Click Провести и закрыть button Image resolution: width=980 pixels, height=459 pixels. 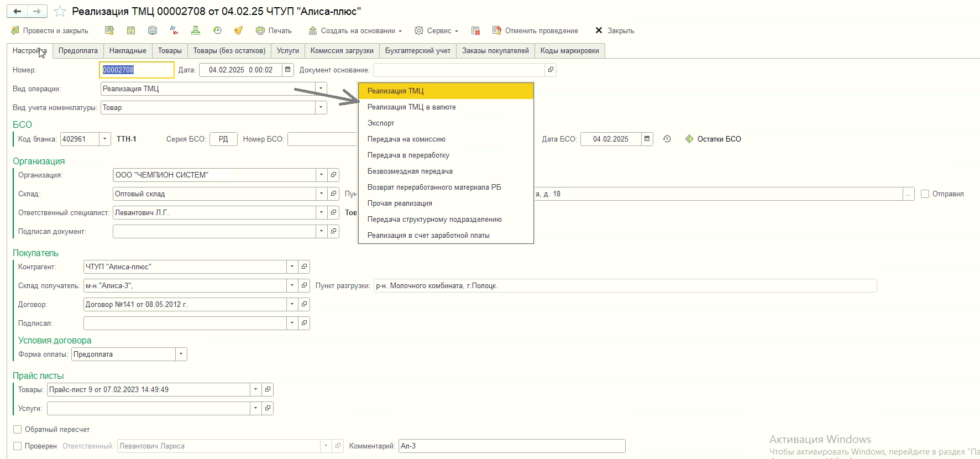coord(50,30)
